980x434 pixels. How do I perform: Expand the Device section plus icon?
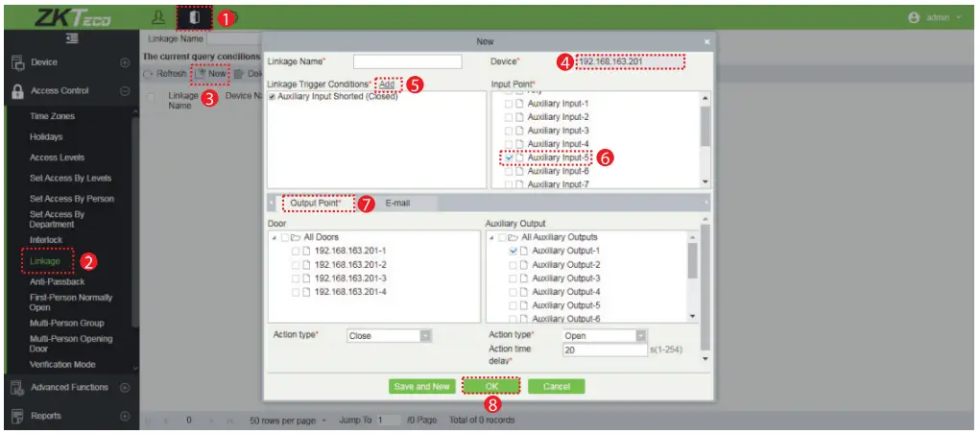click(125, 62)
